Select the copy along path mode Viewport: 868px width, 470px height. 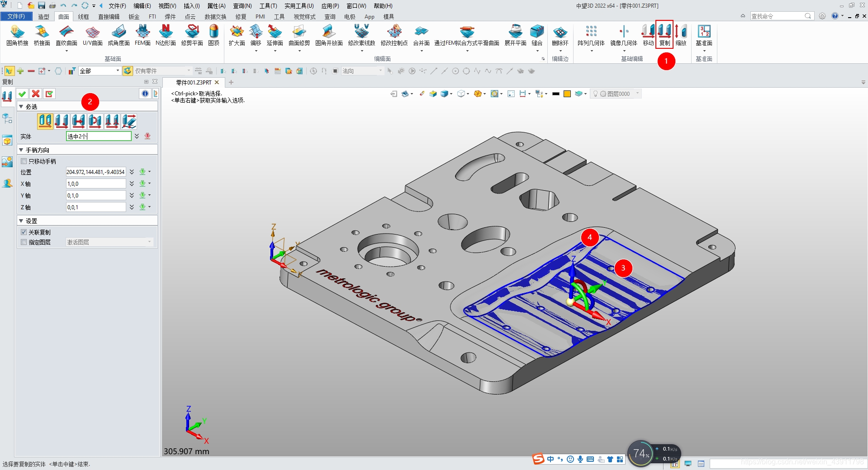click(128, 121)
